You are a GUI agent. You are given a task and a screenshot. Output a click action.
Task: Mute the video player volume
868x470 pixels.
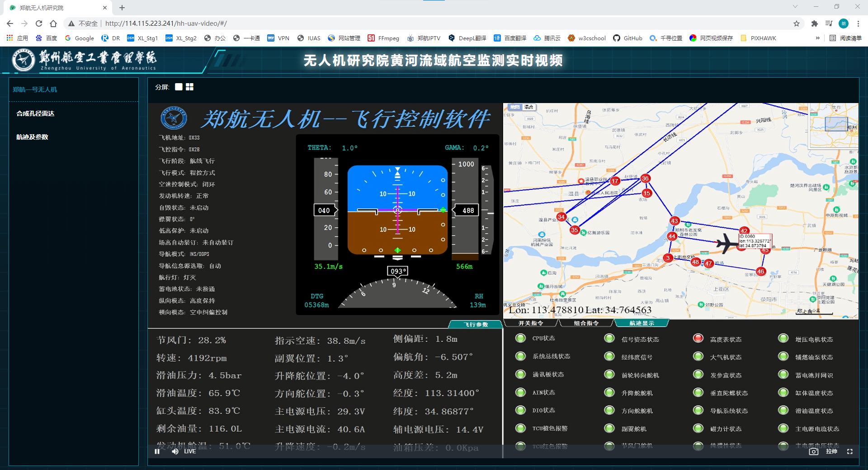pos(175,451)
